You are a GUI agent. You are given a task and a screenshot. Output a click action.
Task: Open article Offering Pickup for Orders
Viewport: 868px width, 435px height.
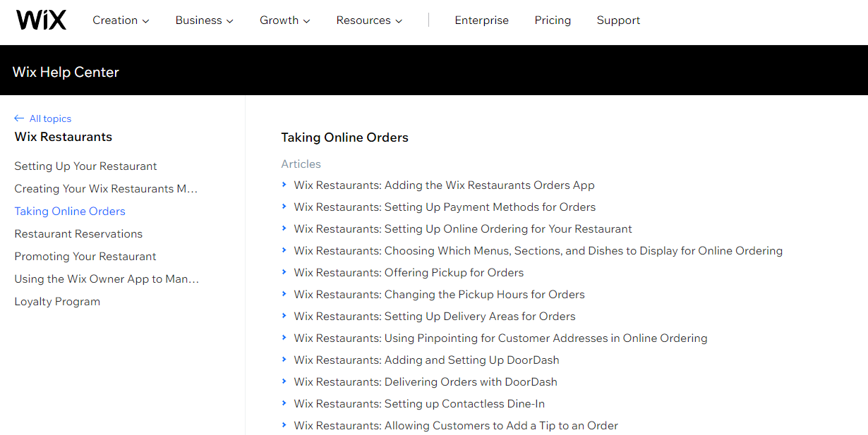coord(409,273)
